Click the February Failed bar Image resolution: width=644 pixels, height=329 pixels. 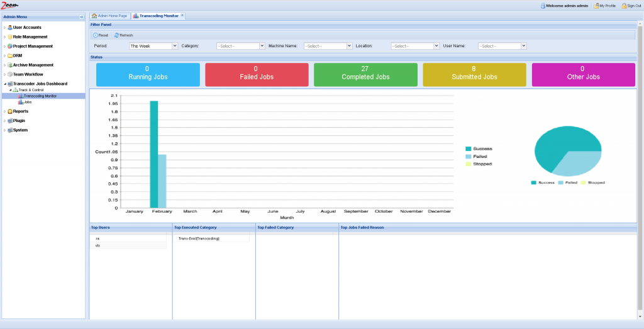(162, 181)
